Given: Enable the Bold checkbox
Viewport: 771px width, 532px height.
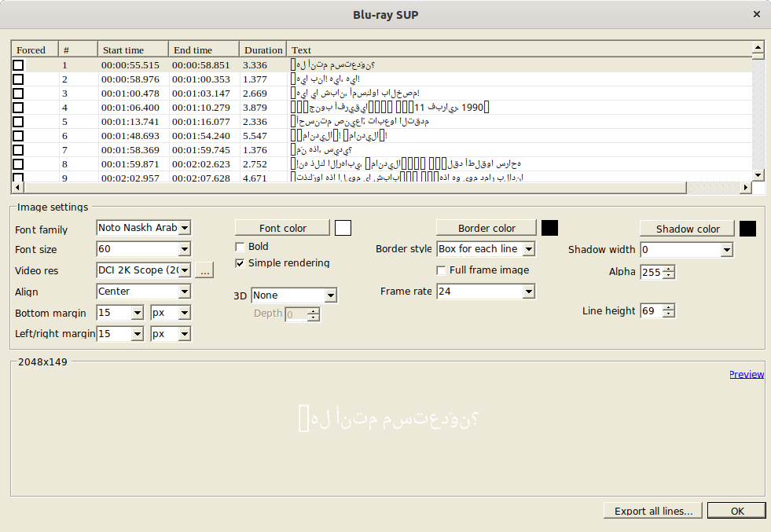Looking at the screenshot, I should pyautogui.click(x=240, y=247).
